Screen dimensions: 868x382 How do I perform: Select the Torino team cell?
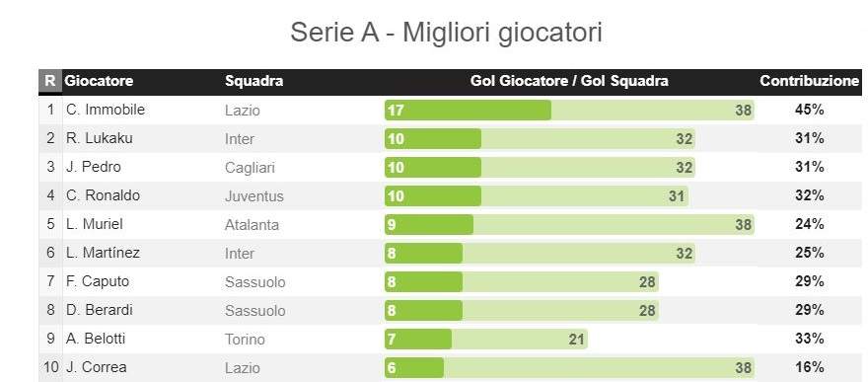point(245,339)
